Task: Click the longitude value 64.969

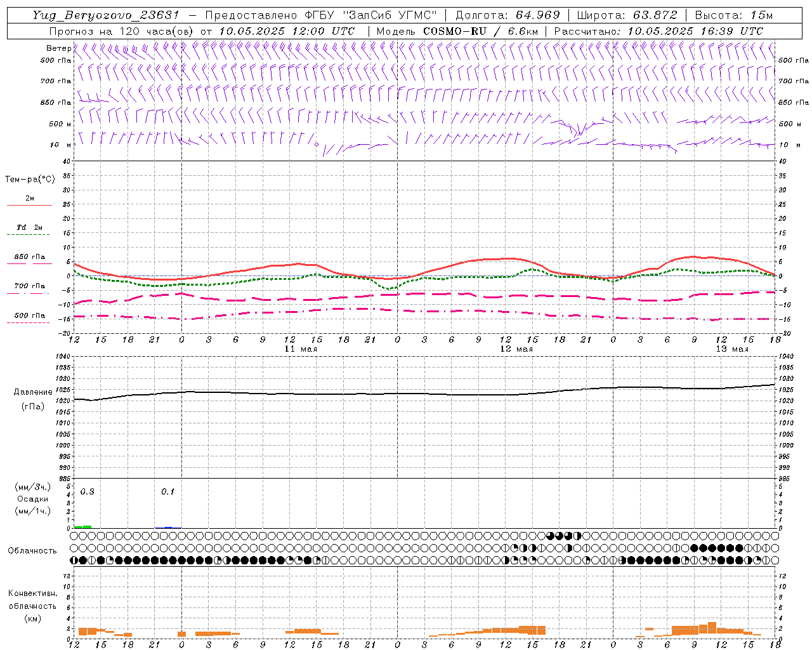Action: pos(537,15)
